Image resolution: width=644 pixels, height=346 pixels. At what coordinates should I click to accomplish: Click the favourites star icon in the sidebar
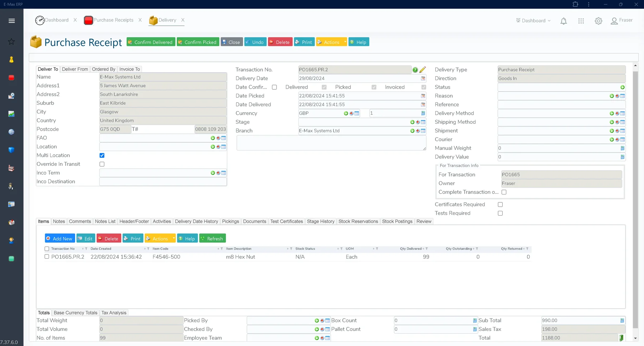[11, 41]
